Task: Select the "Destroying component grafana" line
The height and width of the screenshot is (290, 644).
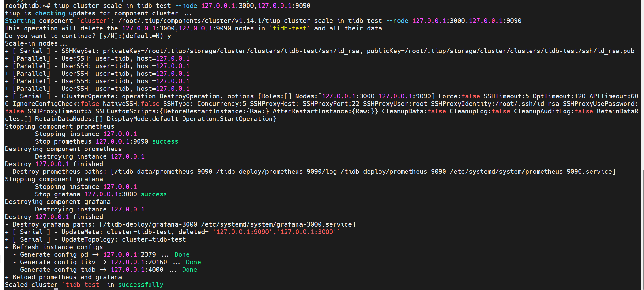Action: [58, 202]
